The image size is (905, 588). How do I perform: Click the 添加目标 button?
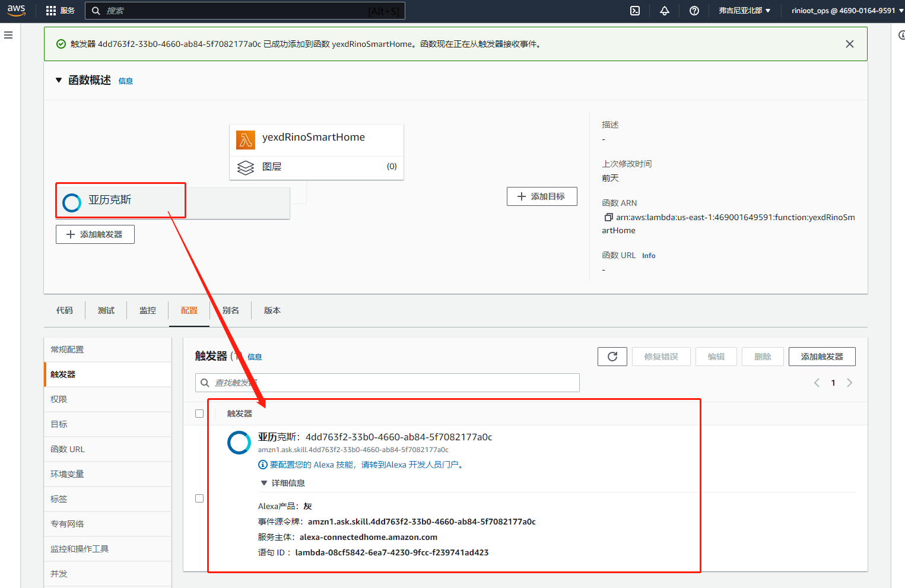(542, 196)
